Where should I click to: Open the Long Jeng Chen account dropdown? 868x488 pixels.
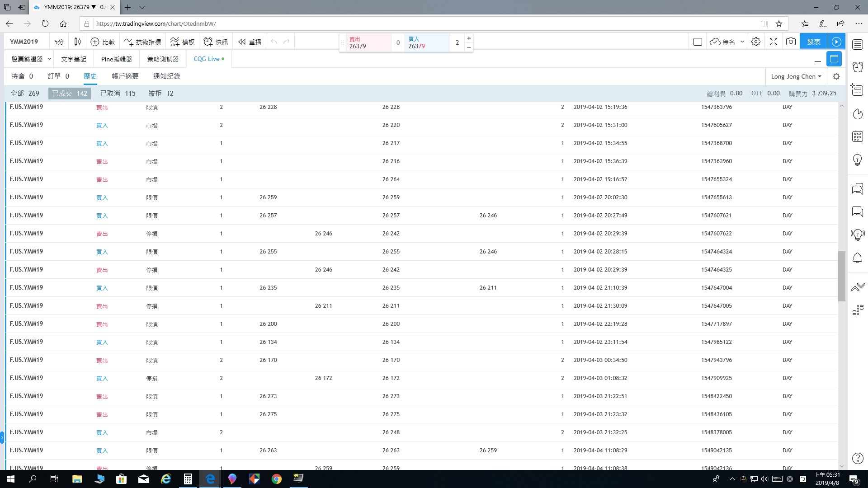[x=796, y=76]
